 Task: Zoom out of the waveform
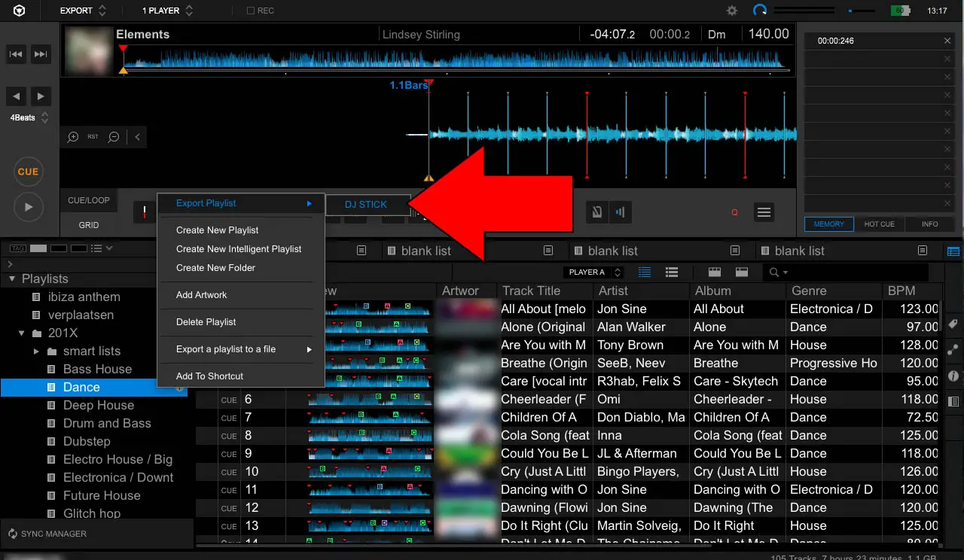[114, 137]
